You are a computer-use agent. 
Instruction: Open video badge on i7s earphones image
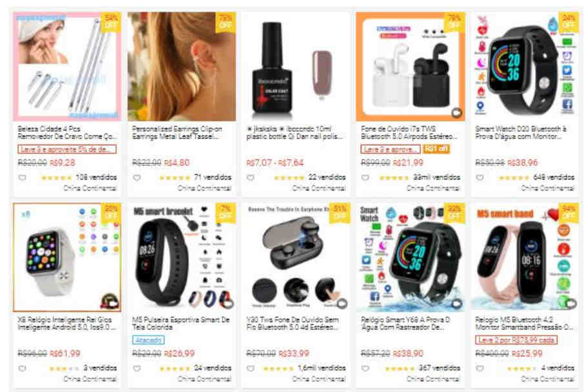point(456,112)
